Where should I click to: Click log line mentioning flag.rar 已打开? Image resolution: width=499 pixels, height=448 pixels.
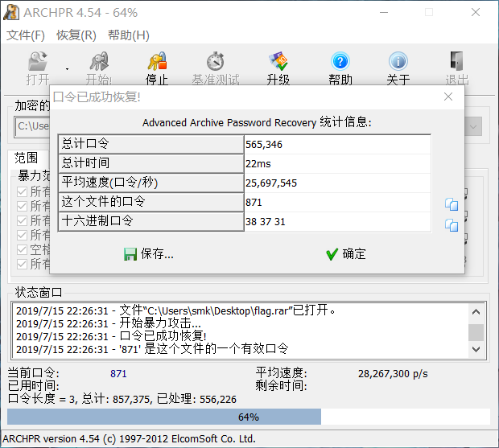point(176,310)
